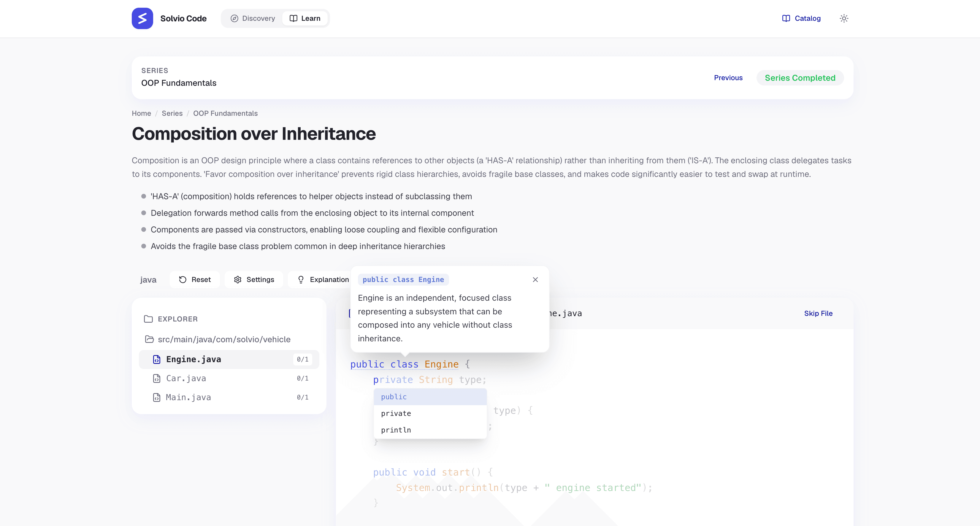Screen dimensions: 980x526
Task: Collapse the src/main/java/com/solvio/vehicle folder
Action: tap(217, 339)
